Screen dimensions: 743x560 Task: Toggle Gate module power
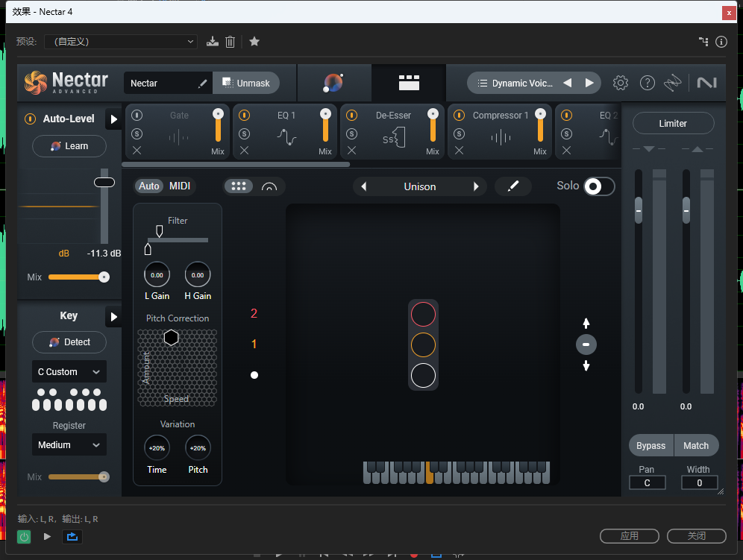coord(137,115)
